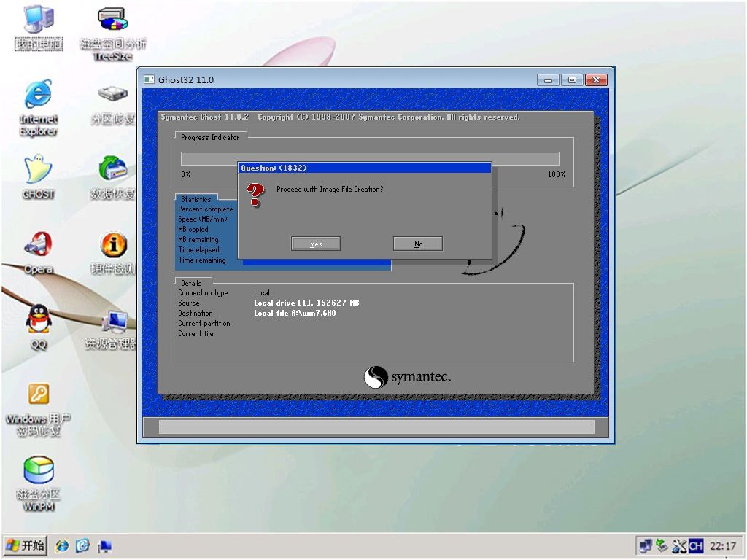Launch the Opera browser shortcut

38,252
